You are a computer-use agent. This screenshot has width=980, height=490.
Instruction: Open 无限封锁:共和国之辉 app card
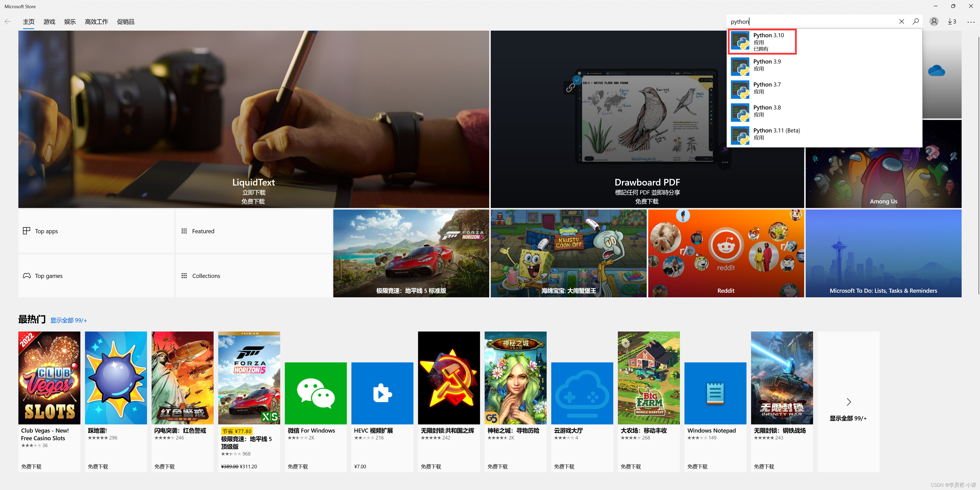449,402
